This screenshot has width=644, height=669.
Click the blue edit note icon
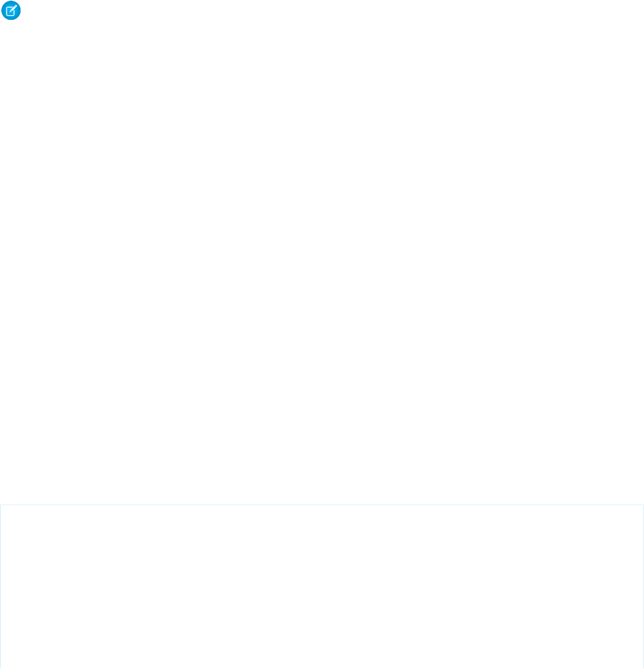pyautogui.click(x=11, y=11)
